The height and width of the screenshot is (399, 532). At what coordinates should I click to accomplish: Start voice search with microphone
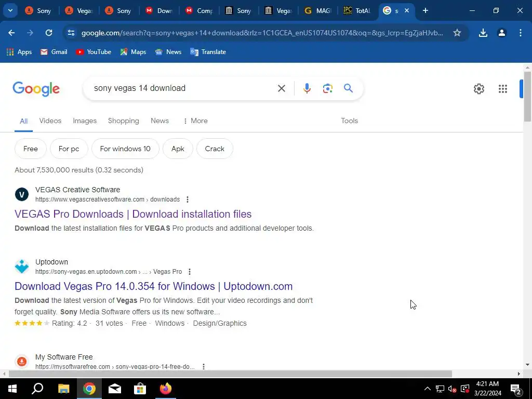[x=307, y=88]
